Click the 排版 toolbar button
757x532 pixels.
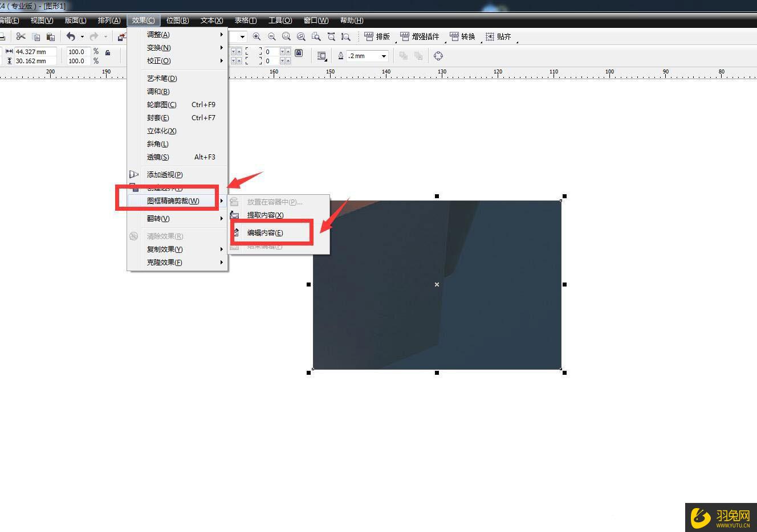(377, 36)
